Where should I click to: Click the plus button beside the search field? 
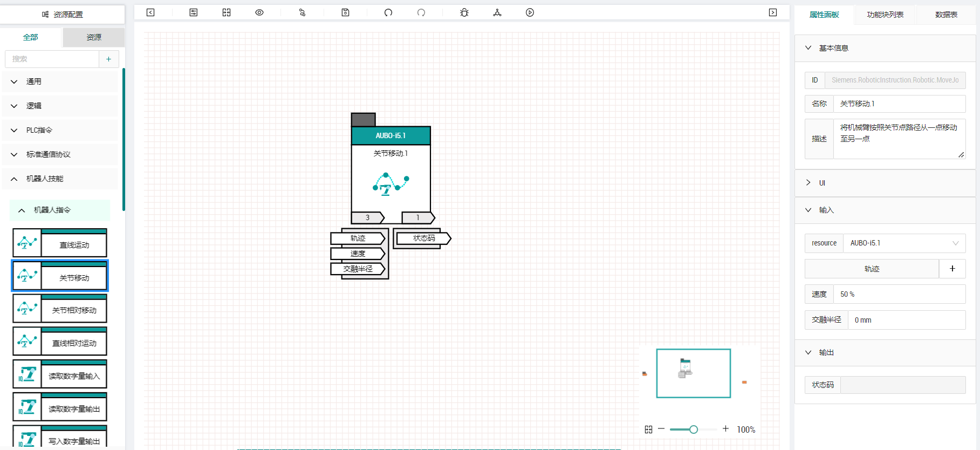click(x=109, y=59)
